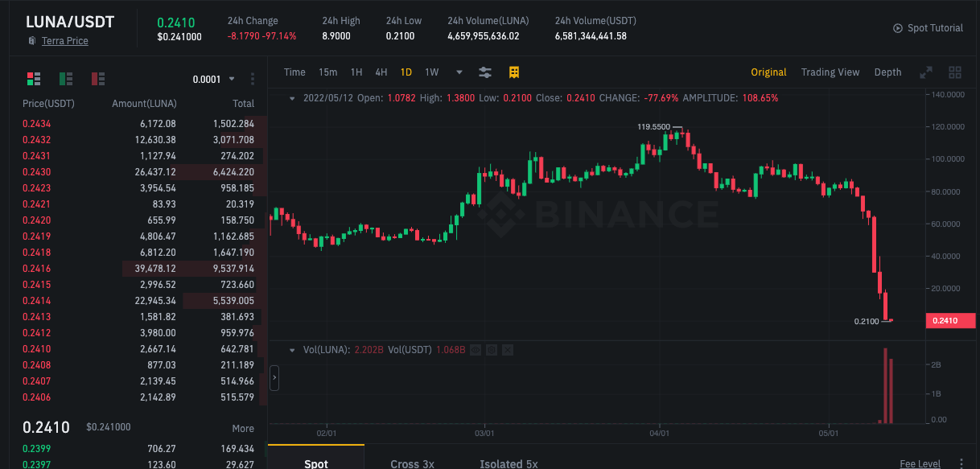Screen dimensions: 980x469
Task: Show sell orders only view icon
Action: 98,78
